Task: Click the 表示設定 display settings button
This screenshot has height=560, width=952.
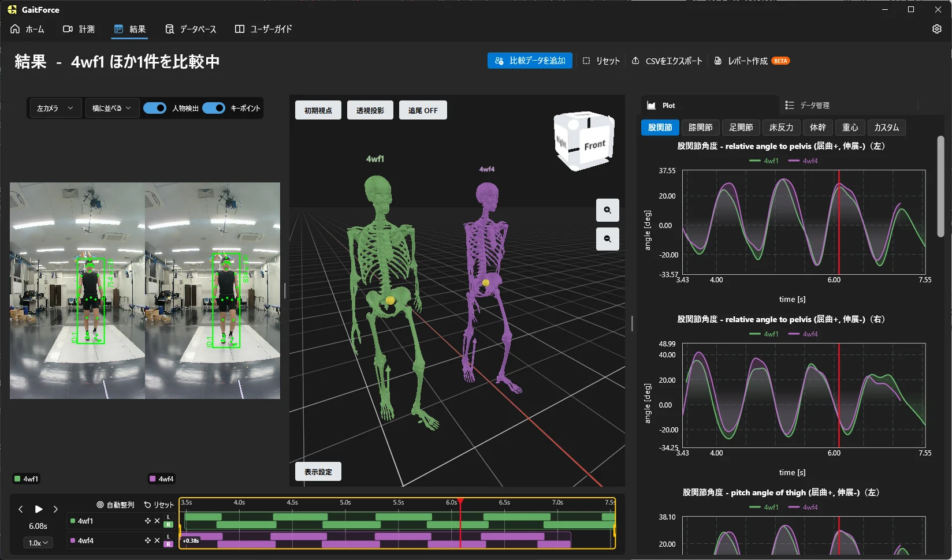Action: coord(318,472)
